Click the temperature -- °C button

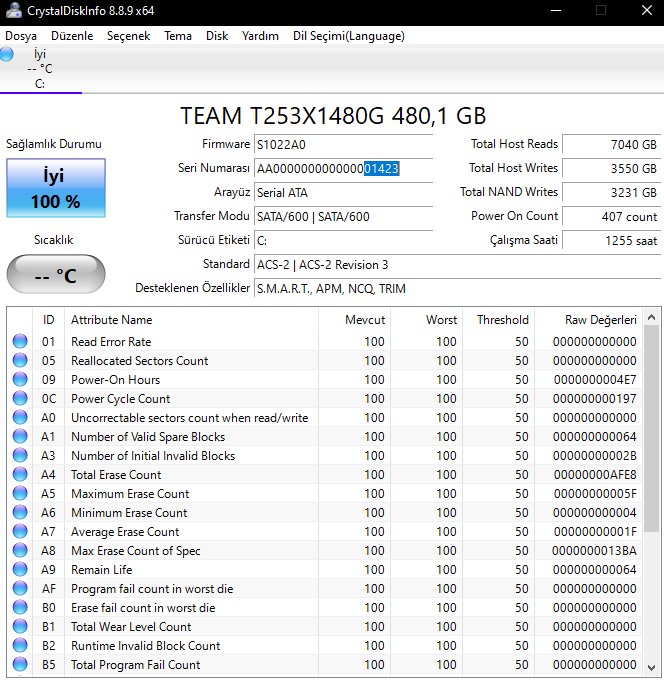coord(55,274)
